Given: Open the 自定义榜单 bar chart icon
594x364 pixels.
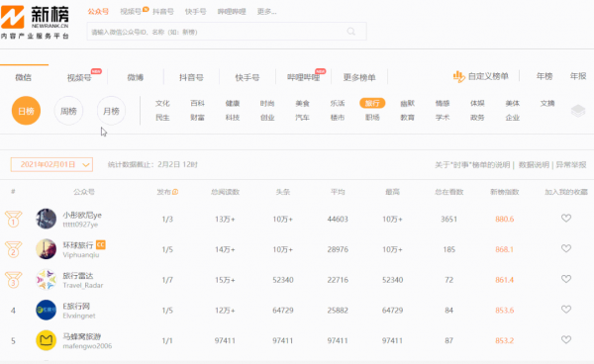Looking at the screenshot, I should (x=458, y=77).
